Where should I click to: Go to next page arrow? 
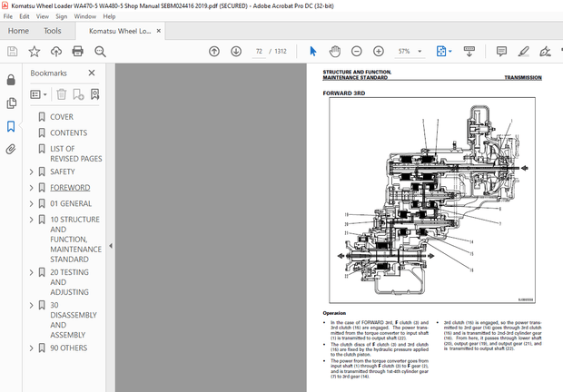tap(236, 52)
